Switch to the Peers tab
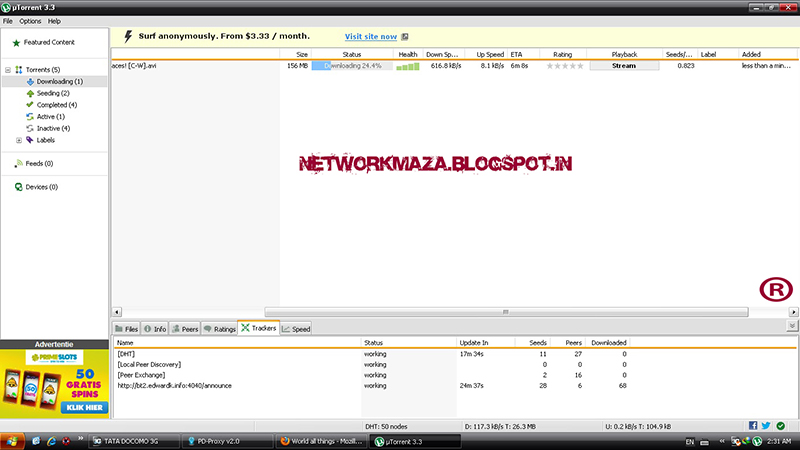The image size is (800, 450). pos(185,329)
